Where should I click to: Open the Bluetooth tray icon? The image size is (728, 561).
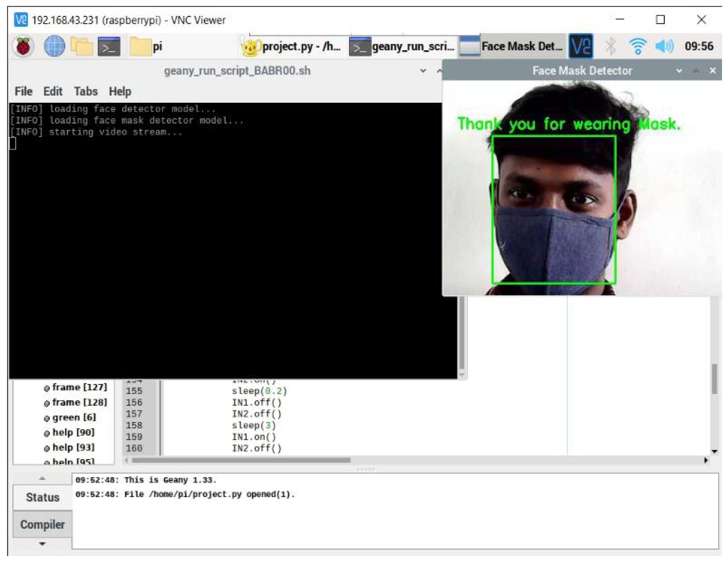tap(610, 46)
